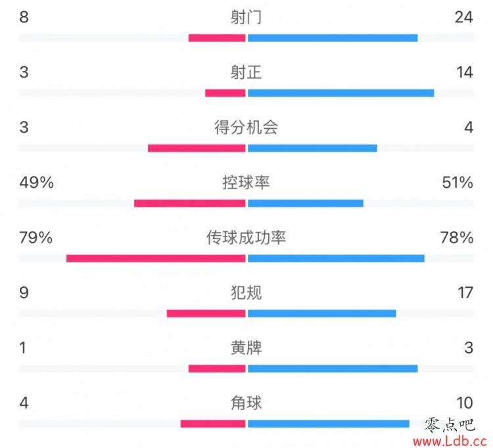Click the 传球成功率 label
The image size is (493, 448).
pos(246,238)
